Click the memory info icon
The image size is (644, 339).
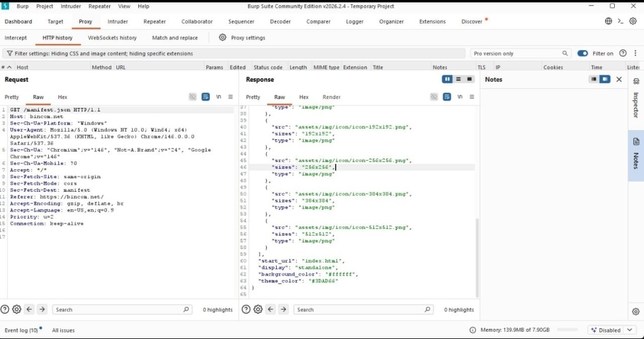click(473, 330)
